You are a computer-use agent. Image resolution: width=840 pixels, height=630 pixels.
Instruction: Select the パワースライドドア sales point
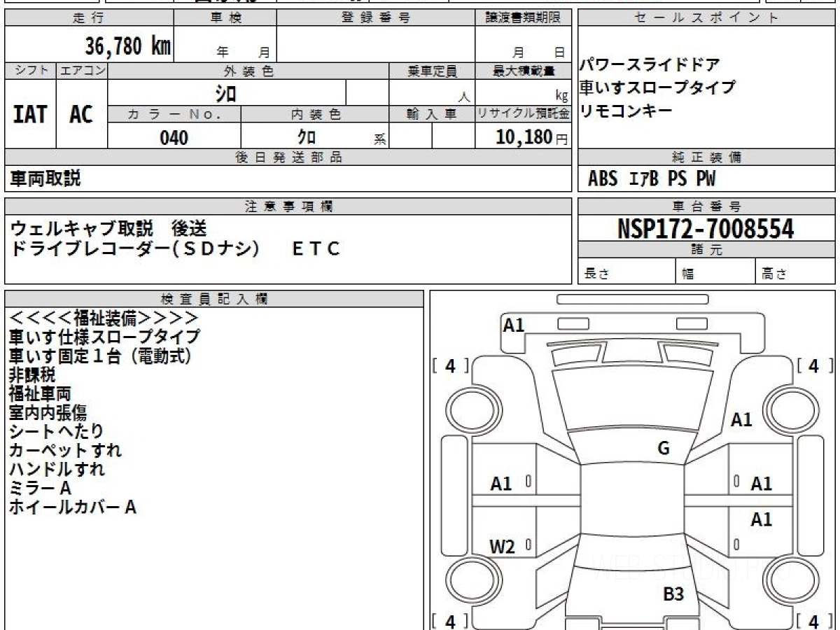(650, 65)
